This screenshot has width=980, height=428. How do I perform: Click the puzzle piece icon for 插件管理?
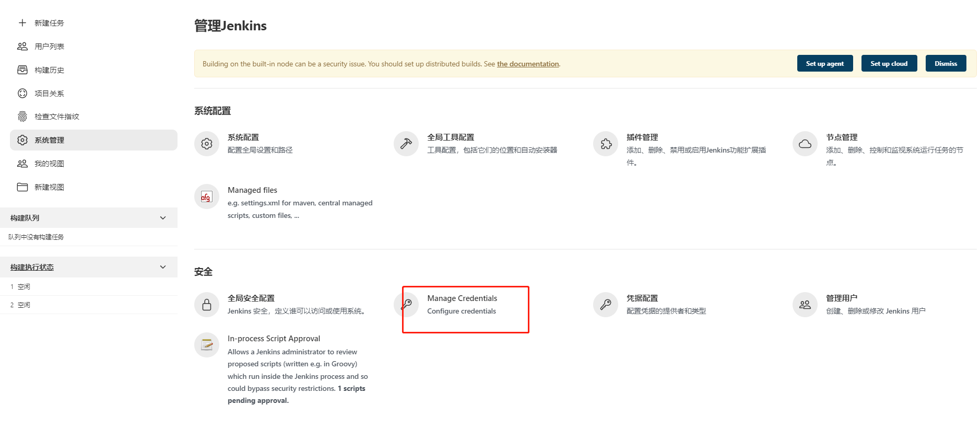(606, 144)
